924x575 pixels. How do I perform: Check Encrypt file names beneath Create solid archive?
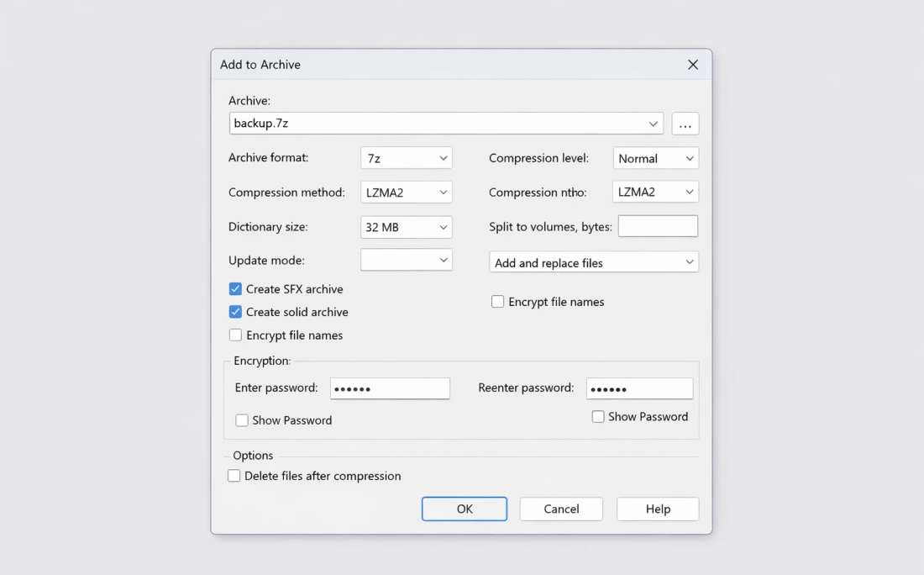point(235,335)
